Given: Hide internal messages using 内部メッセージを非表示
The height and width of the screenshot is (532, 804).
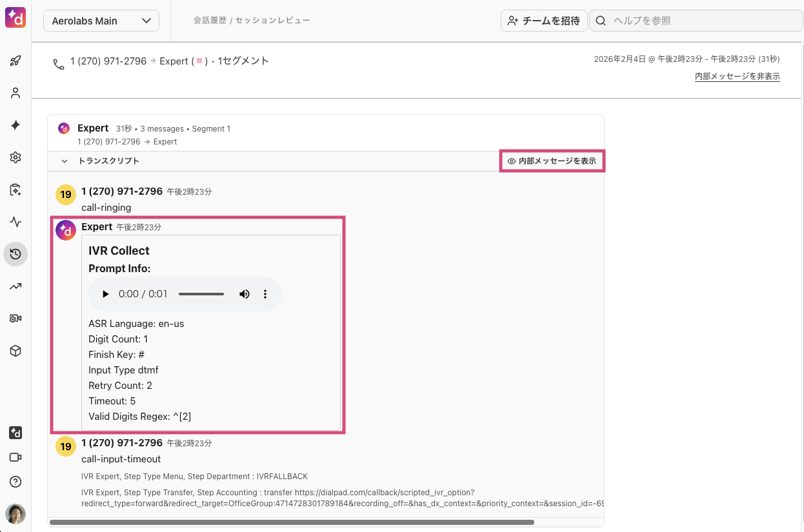Looking at the screenshot, I should pyautogui.click(x=737, y=76).
